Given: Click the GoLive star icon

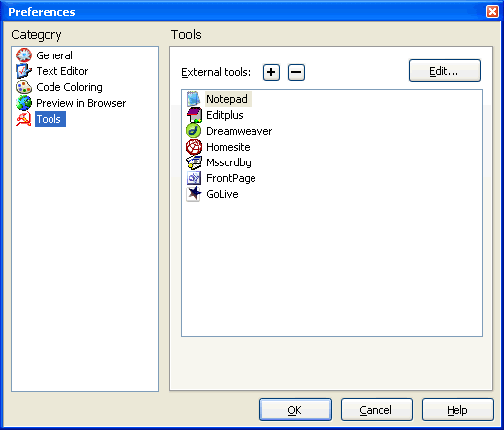Looking at the screenshot, I should [194, 194].
